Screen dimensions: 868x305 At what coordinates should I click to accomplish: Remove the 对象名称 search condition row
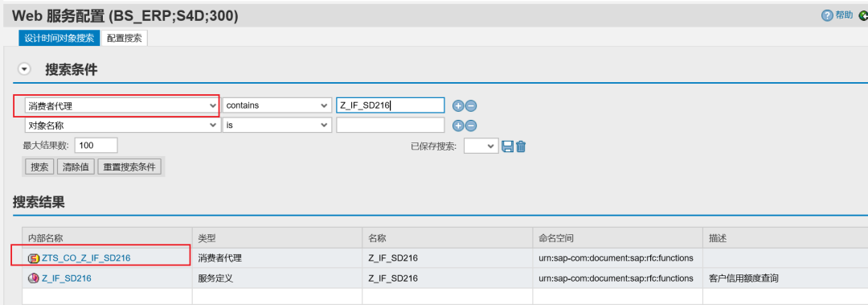point(471,126)
